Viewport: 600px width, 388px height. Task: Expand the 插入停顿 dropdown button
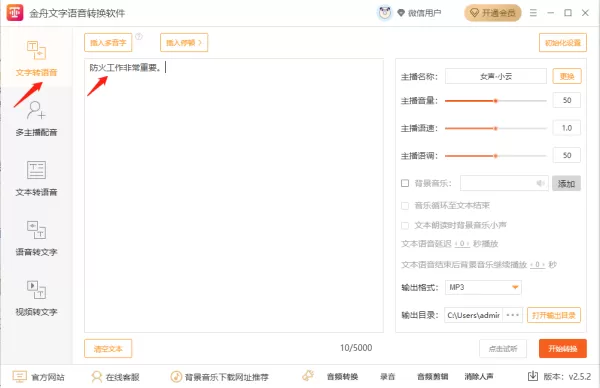click(x=184, y=42)
